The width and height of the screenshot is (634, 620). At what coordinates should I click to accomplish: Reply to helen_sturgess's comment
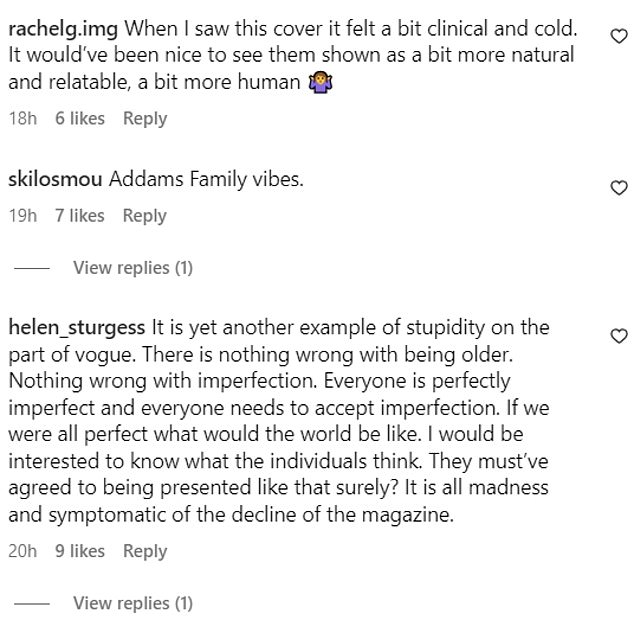[x=145, y=550]
